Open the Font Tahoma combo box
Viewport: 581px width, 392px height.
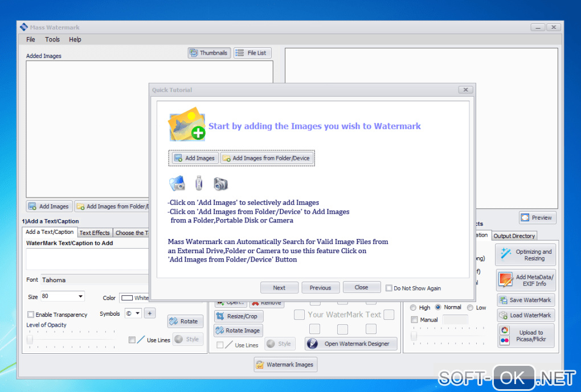point(95,280)
